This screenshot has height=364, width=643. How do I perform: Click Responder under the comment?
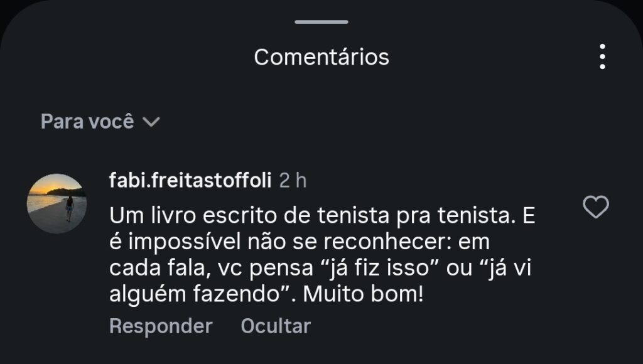(x=161, y=326)
